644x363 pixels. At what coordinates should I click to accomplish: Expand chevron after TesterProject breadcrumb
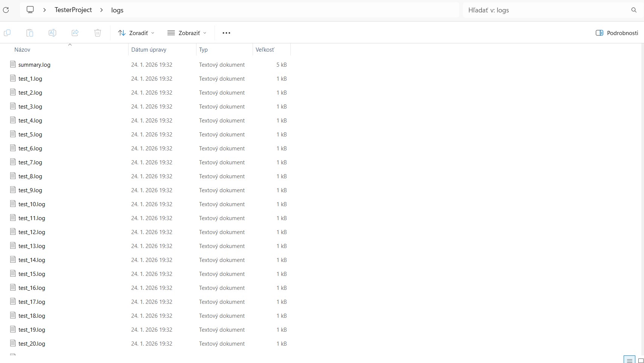[x=101, y=10]
